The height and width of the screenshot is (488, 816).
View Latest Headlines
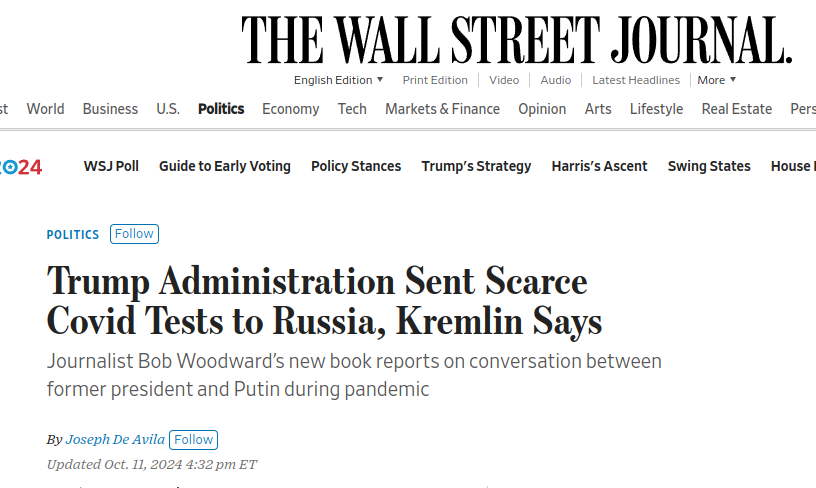coord(636,80)
